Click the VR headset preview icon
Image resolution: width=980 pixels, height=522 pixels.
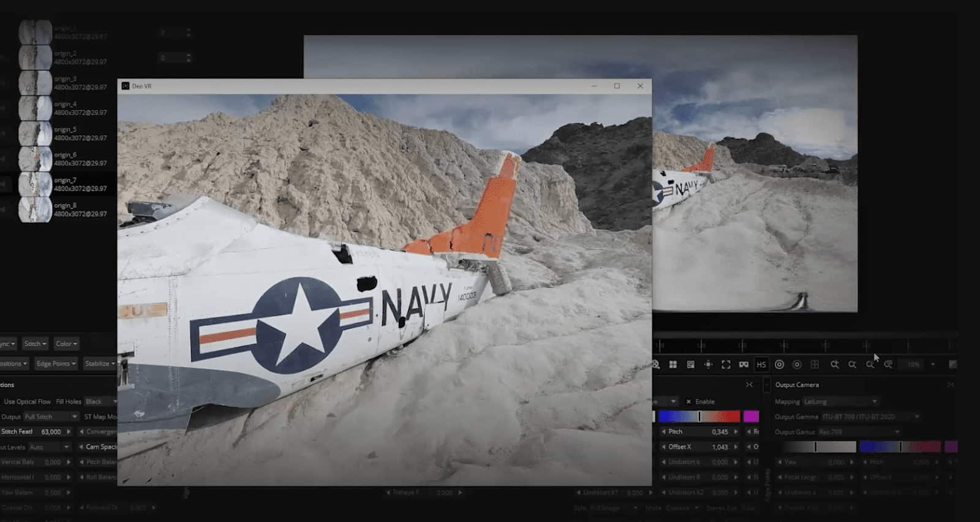pyautogui.click(x=744, y=365)
